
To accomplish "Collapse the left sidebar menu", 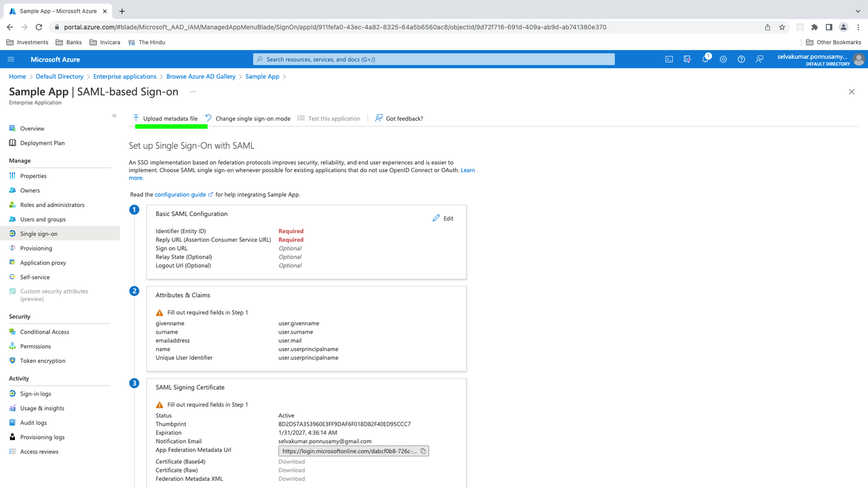I will (114, 115).
